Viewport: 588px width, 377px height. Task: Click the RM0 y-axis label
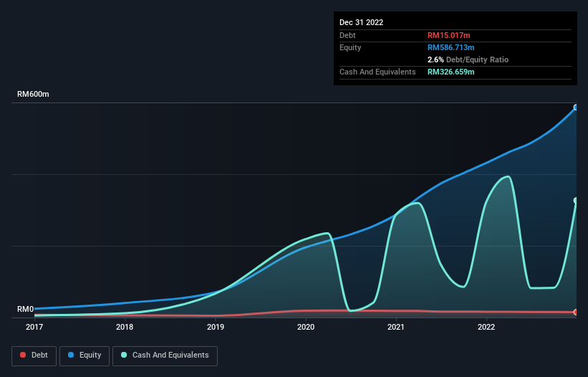pyautogui.click(x=26, y=309)
